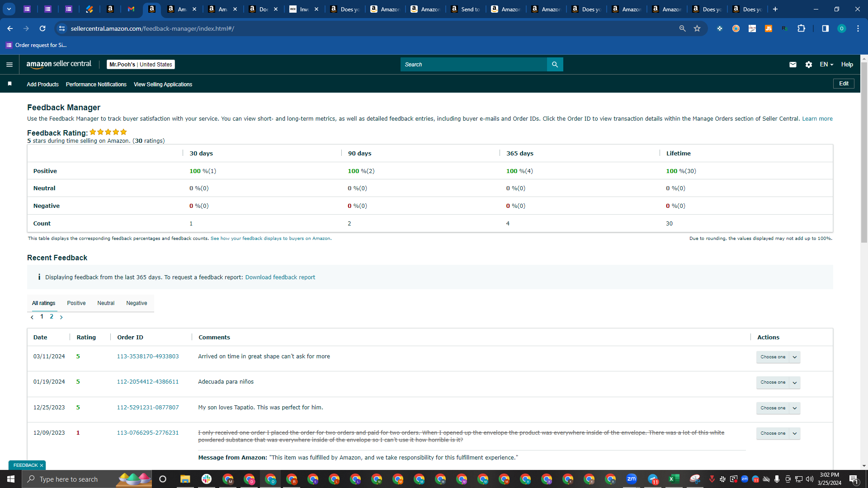Viewport: 868px width, 488px height.
Task: Click in the Seller Central search field
Action: (x=474, y=65)
